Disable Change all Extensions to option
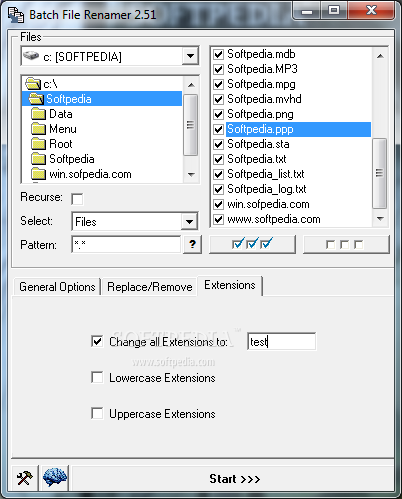This screenshot has width=402, height=499. click(x=97, y=341)
